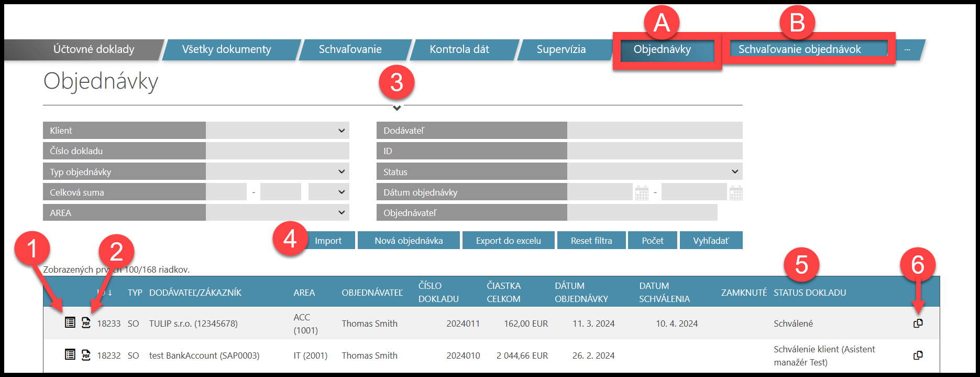Expand the AREA dropdown
Viewport: 980px width, 377px height.
[278, 213]
